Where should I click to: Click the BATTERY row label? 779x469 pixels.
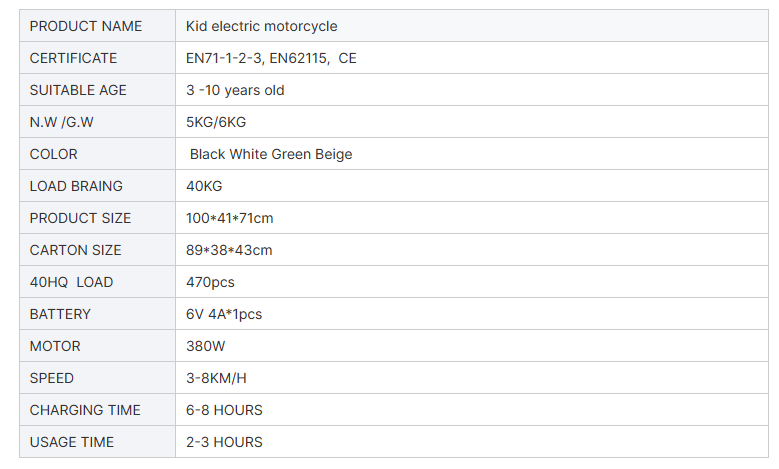[x=60, y=314]
